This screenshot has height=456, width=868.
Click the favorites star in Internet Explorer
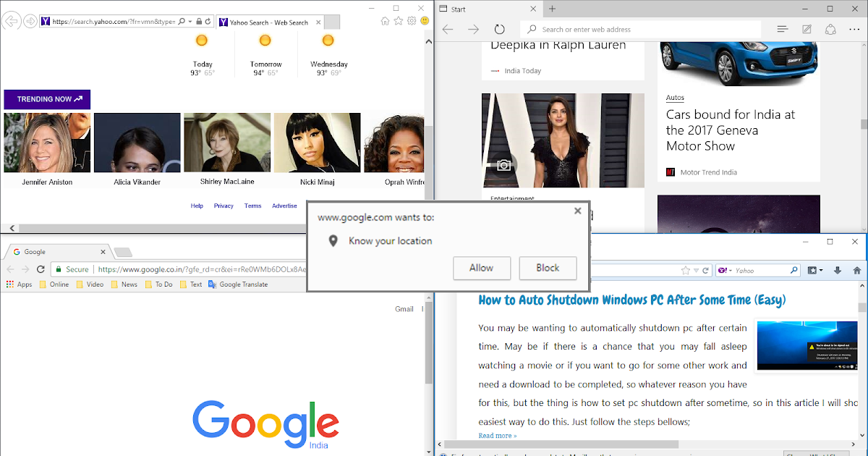398,20
